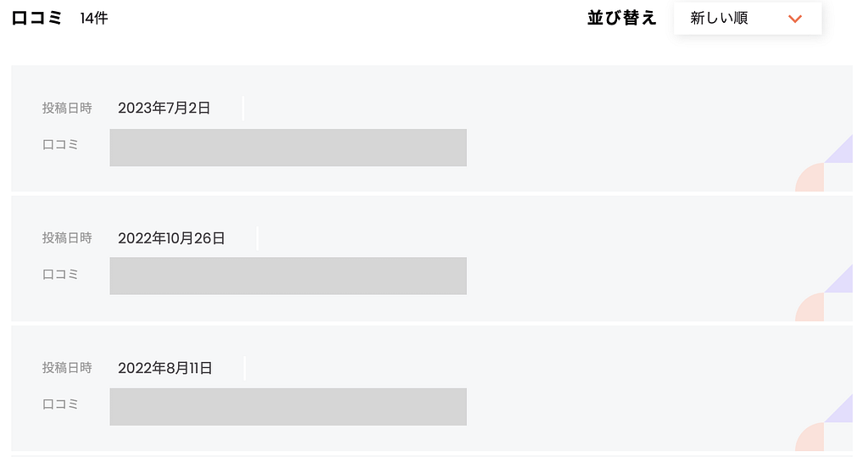Click the gray review text of 2023年7月2日
868x457 pixels.
(288, 148)
